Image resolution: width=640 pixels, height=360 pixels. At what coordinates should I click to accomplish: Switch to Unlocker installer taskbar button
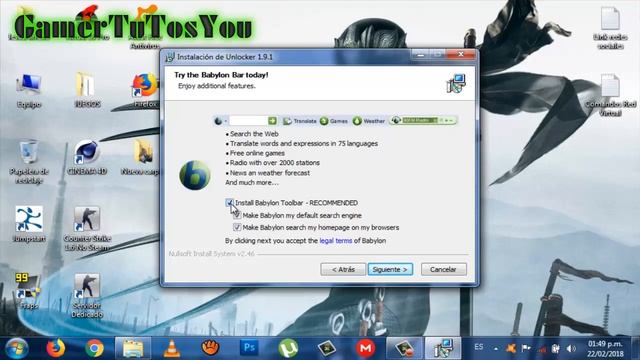pyautogui.click(x=443, y=348)
